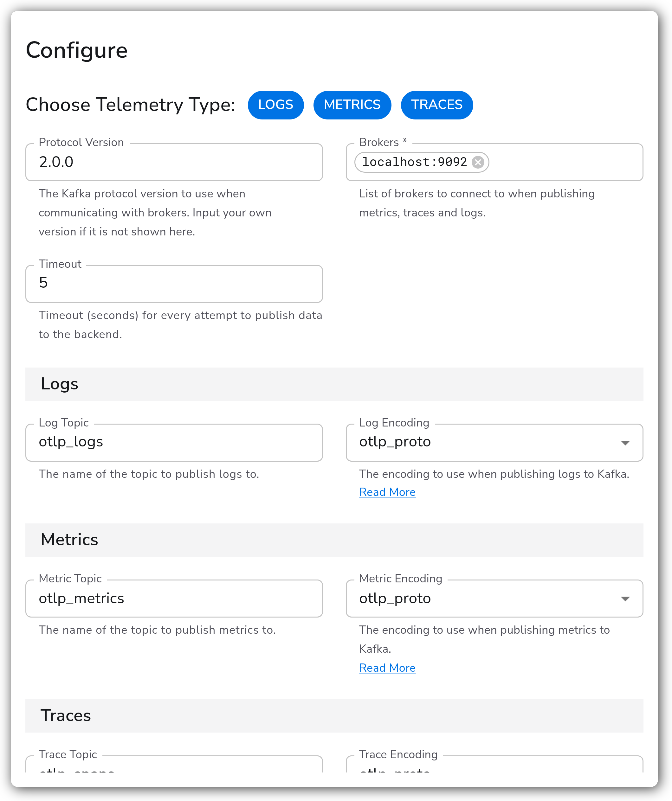Edit the Metric Topic field
672x801 pixels.
coord(174,599)
